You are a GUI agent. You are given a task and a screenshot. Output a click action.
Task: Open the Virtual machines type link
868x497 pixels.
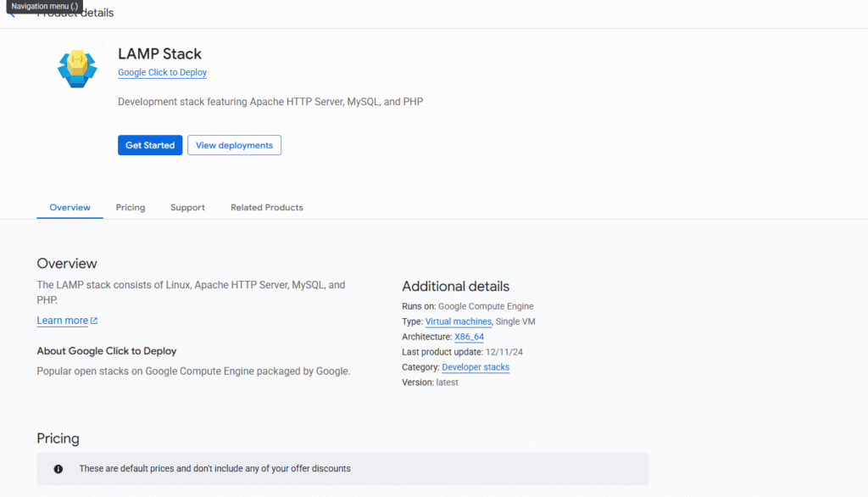point(458,321)
